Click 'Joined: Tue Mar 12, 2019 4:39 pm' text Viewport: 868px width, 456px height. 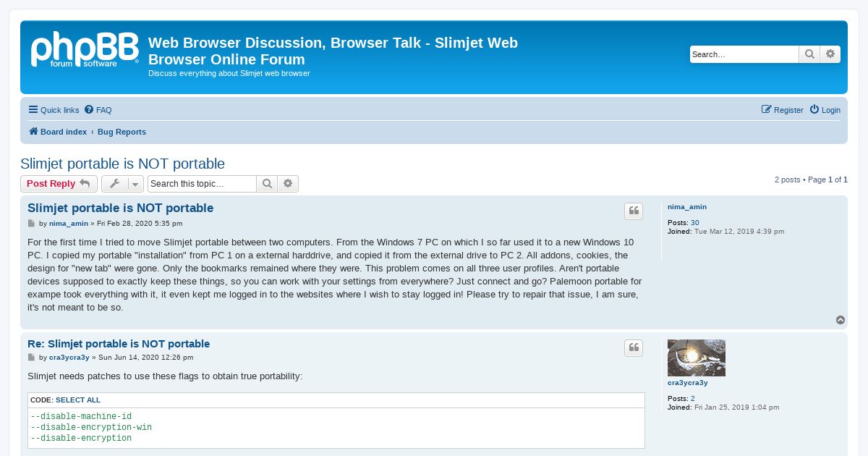click(x=726, y=232)
